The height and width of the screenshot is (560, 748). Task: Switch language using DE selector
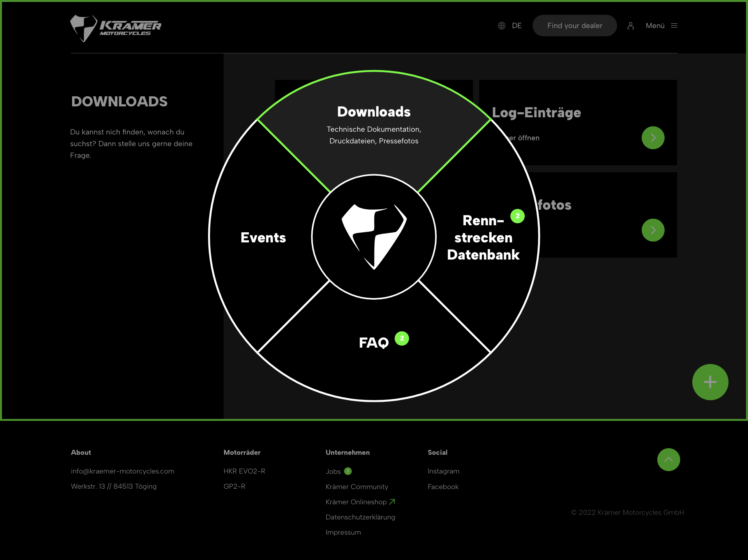coord(517,26)
